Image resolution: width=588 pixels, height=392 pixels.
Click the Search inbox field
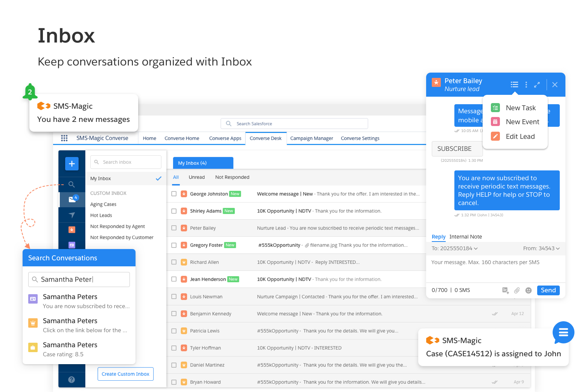pyautogui.click(x=126, y=162)
